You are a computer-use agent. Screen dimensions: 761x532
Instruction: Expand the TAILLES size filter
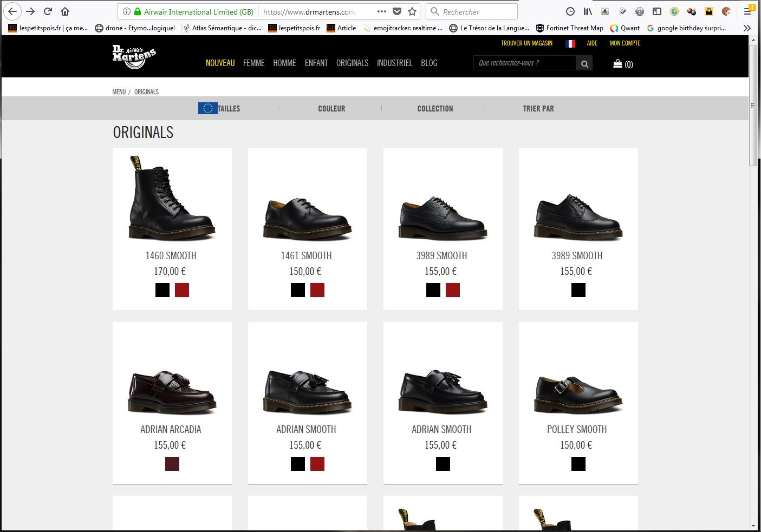click(x=229, y=109)
